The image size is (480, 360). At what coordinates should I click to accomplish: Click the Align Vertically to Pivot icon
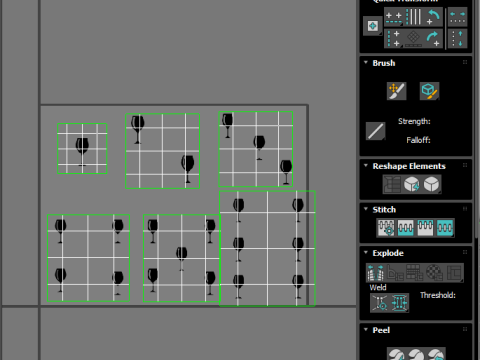pos(394,39)
